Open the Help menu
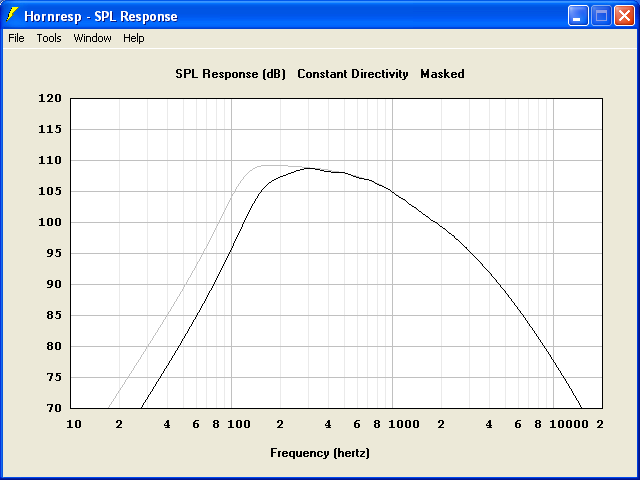Image resolution: width=640 pixels, height=482 pixels. 134,38
